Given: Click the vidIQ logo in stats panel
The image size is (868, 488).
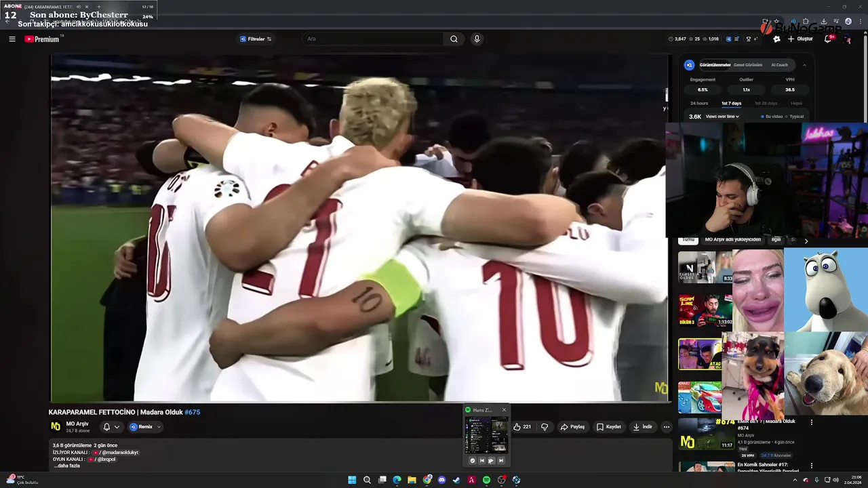Looking at the screenshot, I should [689, 65].
